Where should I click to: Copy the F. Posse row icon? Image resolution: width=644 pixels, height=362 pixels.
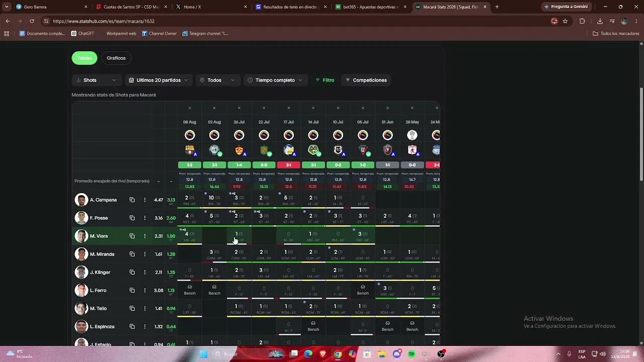132,218
